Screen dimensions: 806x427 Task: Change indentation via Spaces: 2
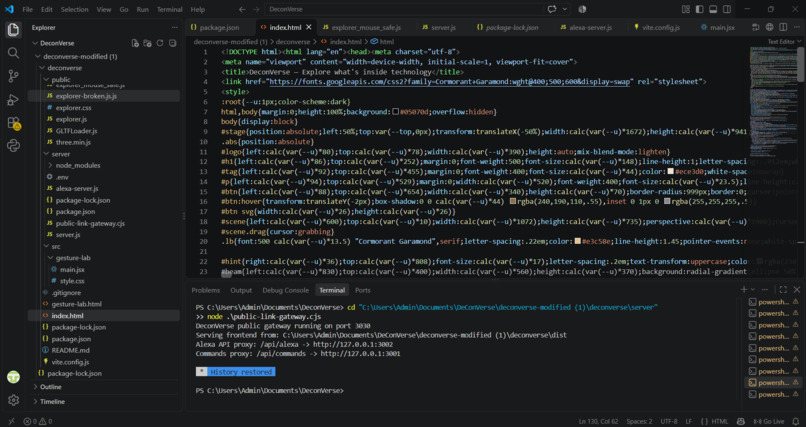pos(639,421)
